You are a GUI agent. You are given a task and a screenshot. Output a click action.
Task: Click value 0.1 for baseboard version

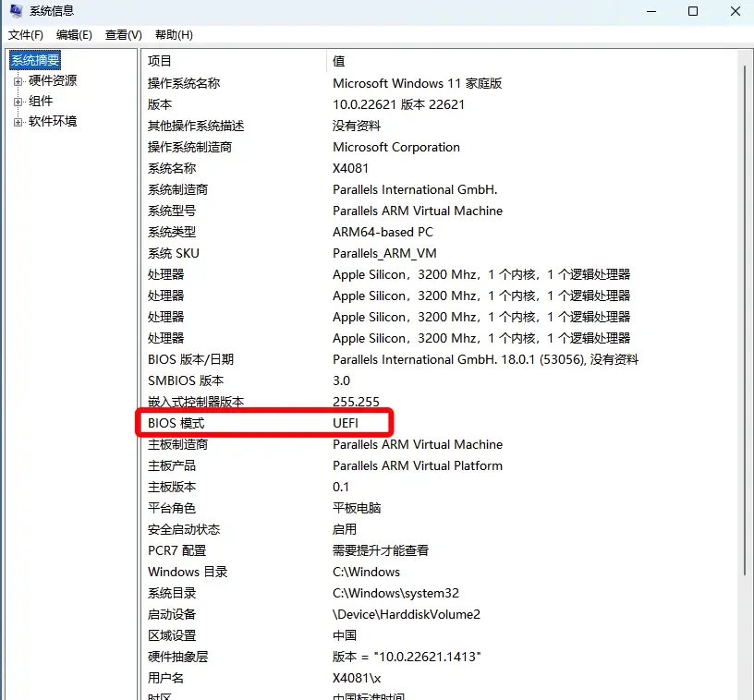click(340, 487)
